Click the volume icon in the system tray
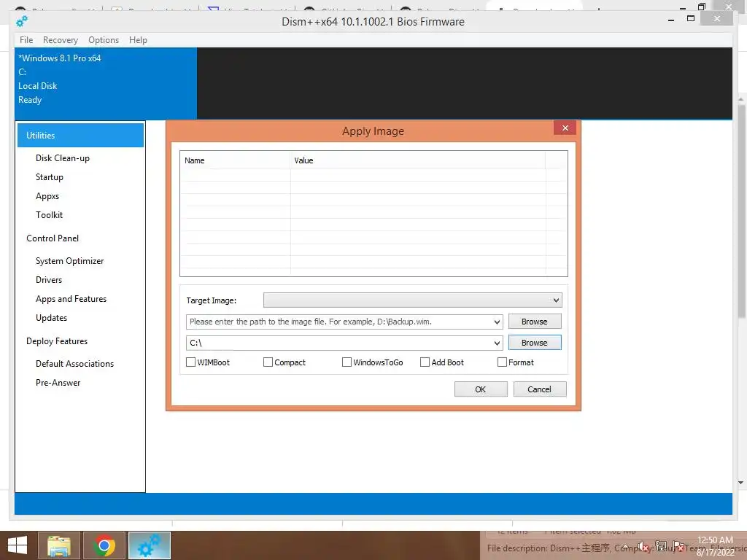The width and height of the screenshot is (747, 560). (x=643, y=547)
